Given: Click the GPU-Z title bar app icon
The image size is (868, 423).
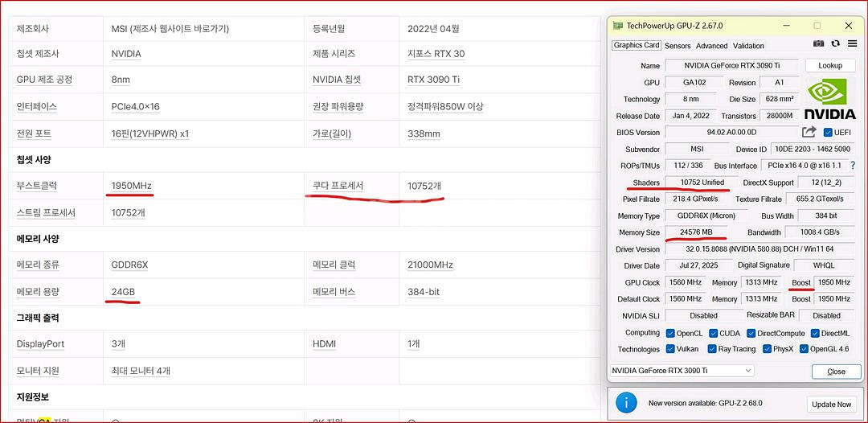Looking at the screenshot, I should 617,26.
